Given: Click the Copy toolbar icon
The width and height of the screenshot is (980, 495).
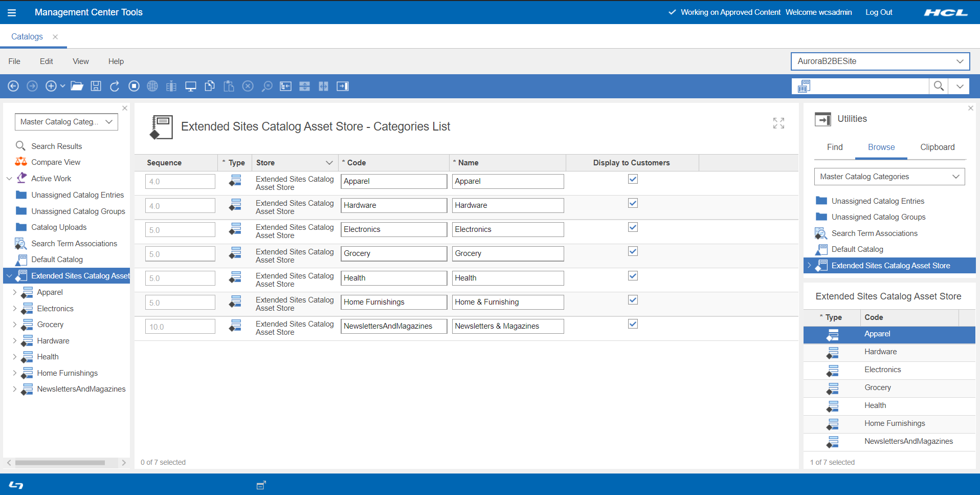Looking at the screenshot, I should point(210,86).
